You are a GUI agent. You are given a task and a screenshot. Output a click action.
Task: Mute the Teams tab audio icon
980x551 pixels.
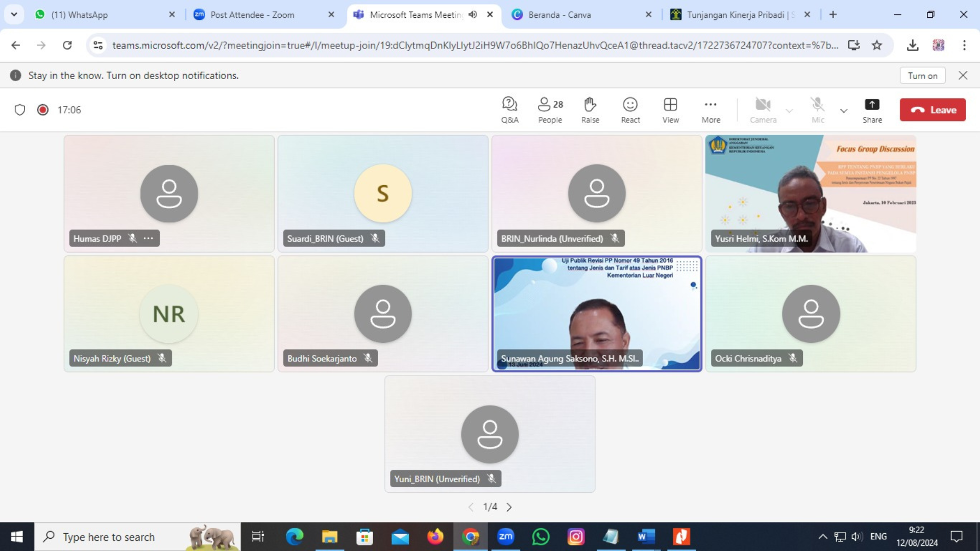pyautogui.click(x=473, y=15)
